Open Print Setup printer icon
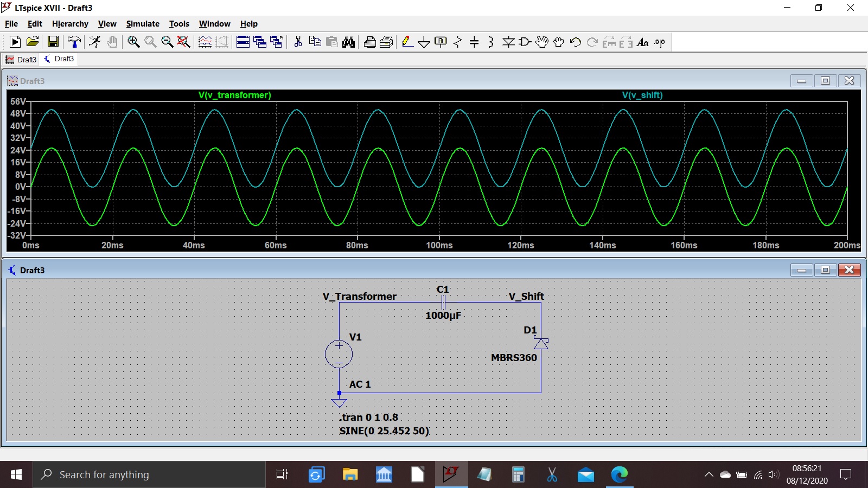The image size is (868, 488). tap(370, 42)
